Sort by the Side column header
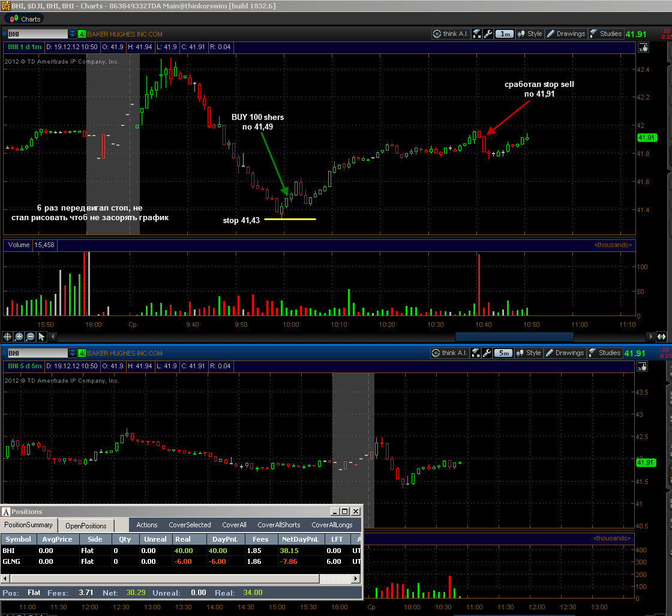This screenshot has height=616, width=672. (95, 539)
